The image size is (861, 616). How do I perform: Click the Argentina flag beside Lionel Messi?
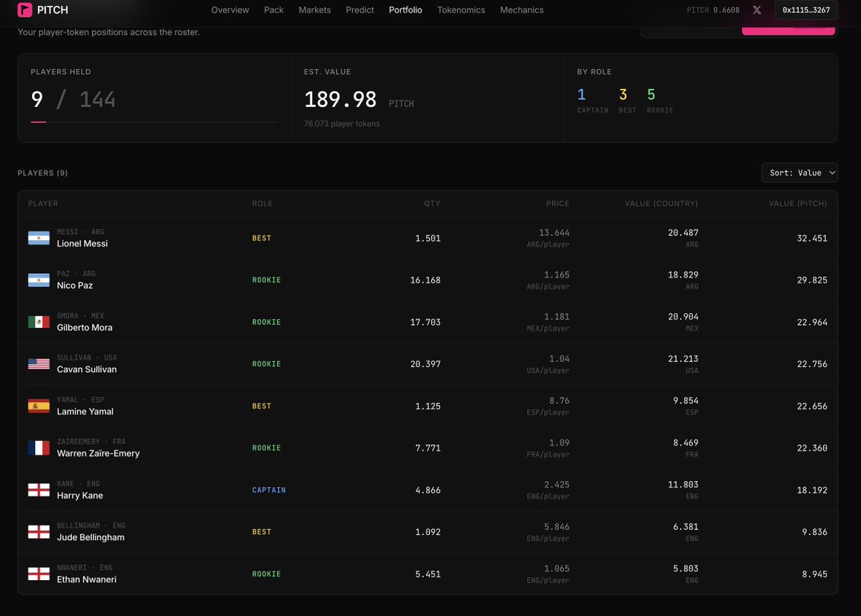tap(39, 238)
